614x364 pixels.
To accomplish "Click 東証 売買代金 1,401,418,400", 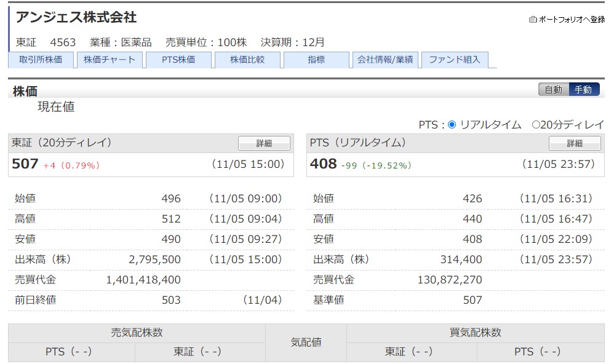I will [x=143, y=280].
